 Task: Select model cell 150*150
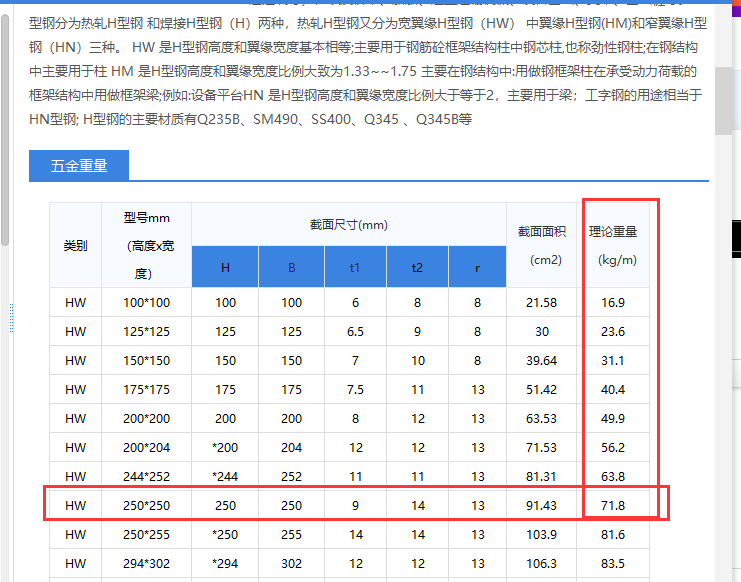click(146, 360)
